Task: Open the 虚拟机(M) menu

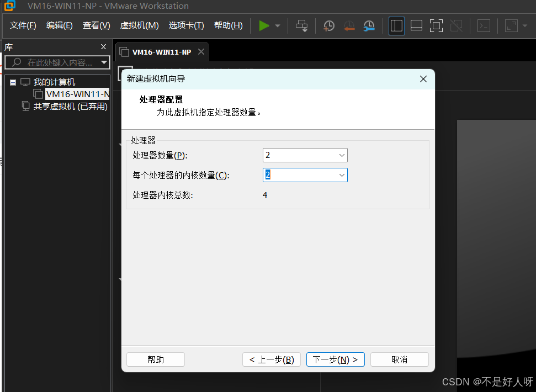Action: (140, 25)
